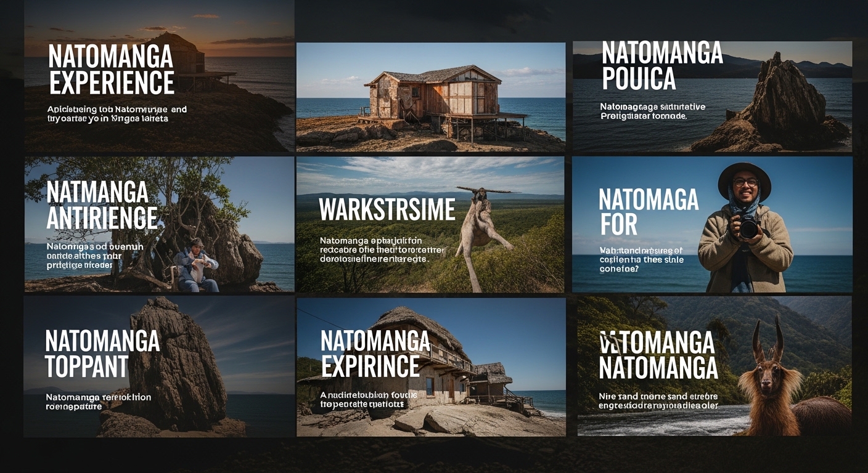
Task: Click the "Natomanga Experience" heading
Action: [x=111, y=70]
